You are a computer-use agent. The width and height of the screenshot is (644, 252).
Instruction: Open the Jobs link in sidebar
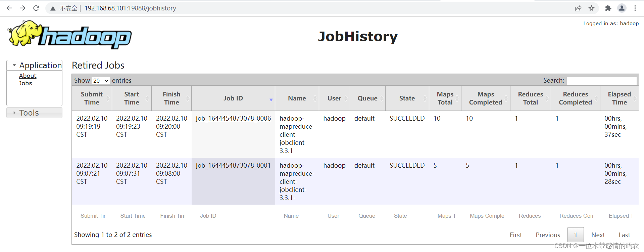pyautogui.click(x=26, y=83)
